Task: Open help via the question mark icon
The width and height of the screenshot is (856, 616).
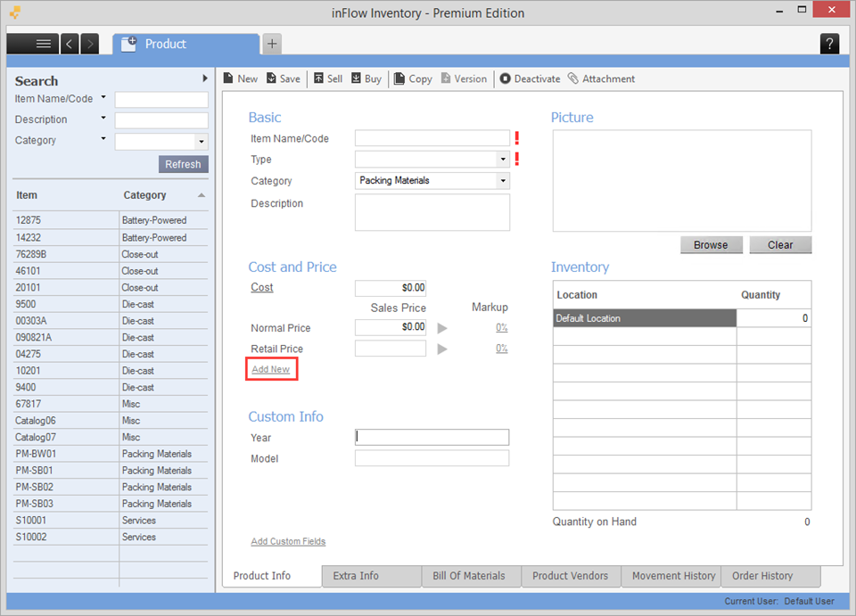Action: pos(828,44)
